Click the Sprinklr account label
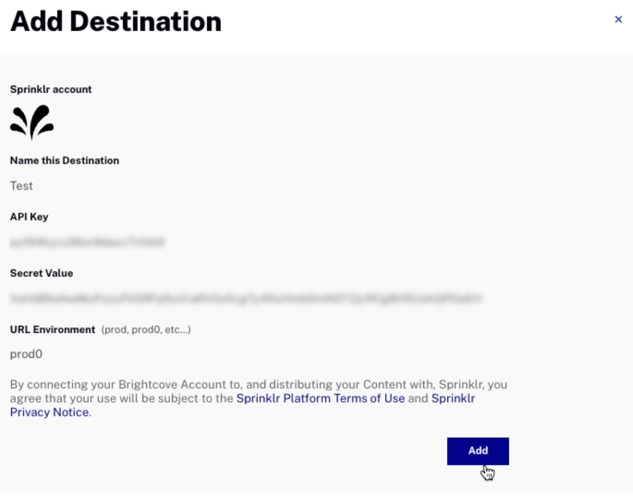 [51, 89]
